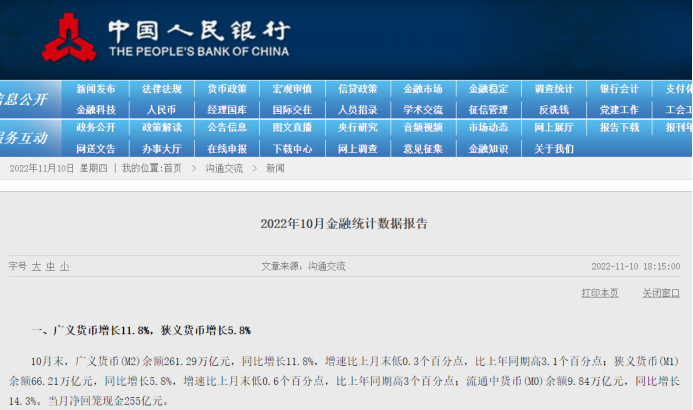Go to 调查统计 section
Screen dimensions: 693x410
coord(553,89)
